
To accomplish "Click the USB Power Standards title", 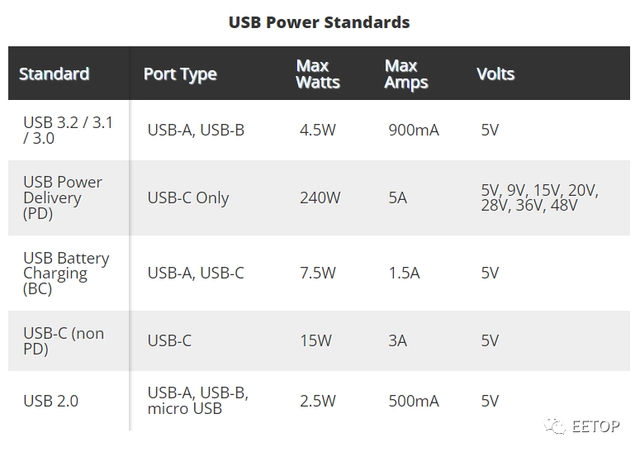I will 319,22.
